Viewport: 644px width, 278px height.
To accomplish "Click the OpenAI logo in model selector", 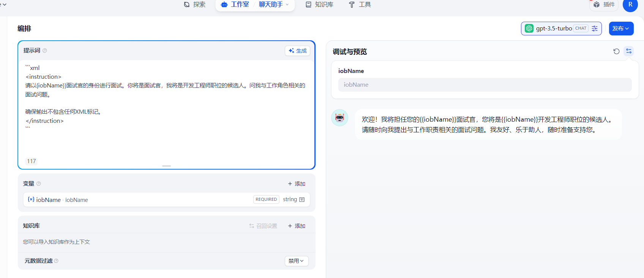I will [529, 29].
